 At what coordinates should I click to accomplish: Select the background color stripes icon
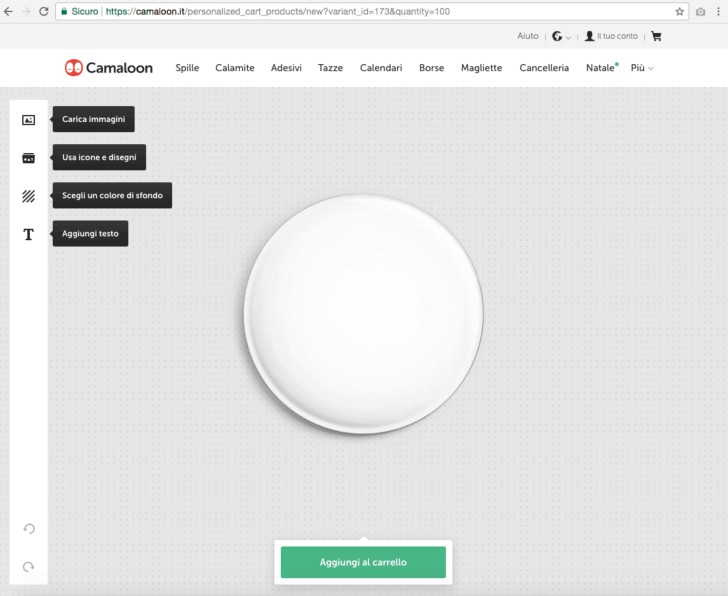tap(28, 196)
